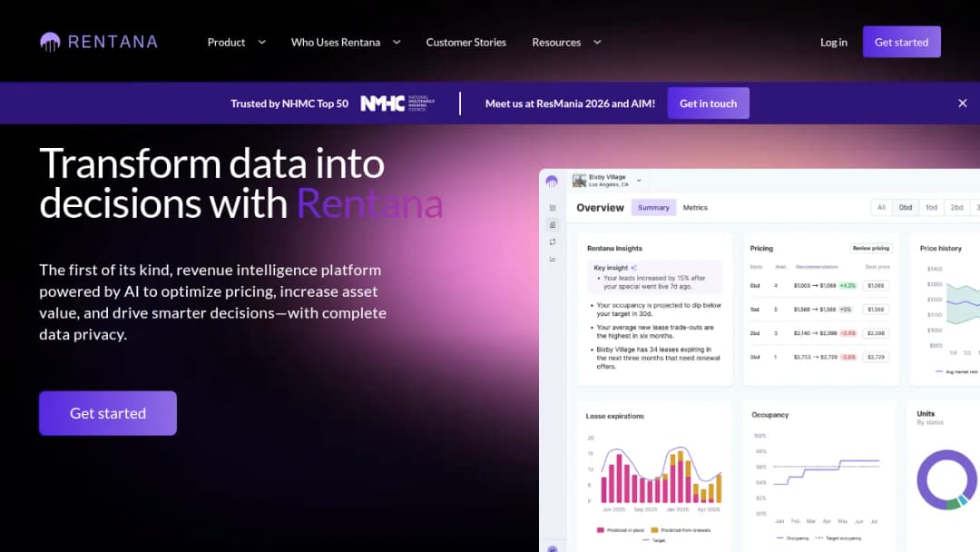980x552 pixels.
Task: Open the grid icon in dashboard sidebar
Action: coord(553,208)
